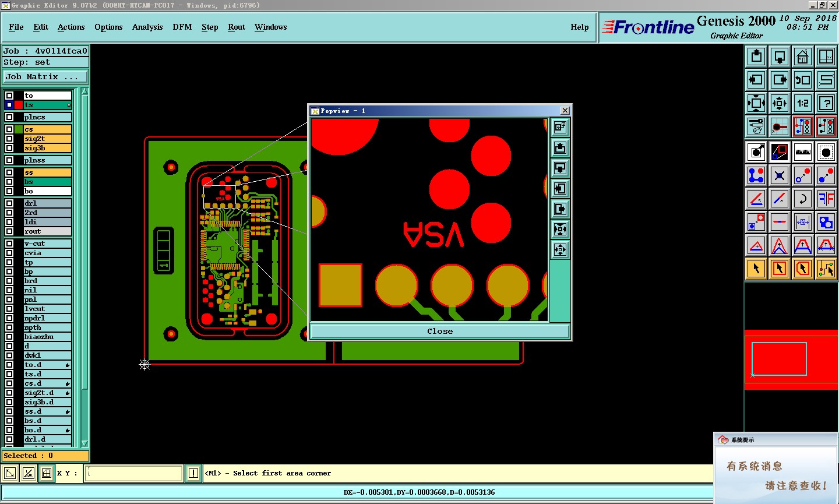The height and width of the screenshot is (504, 839).
Task: Click the layer list scroll down arrow
Action: coord(85,443)
